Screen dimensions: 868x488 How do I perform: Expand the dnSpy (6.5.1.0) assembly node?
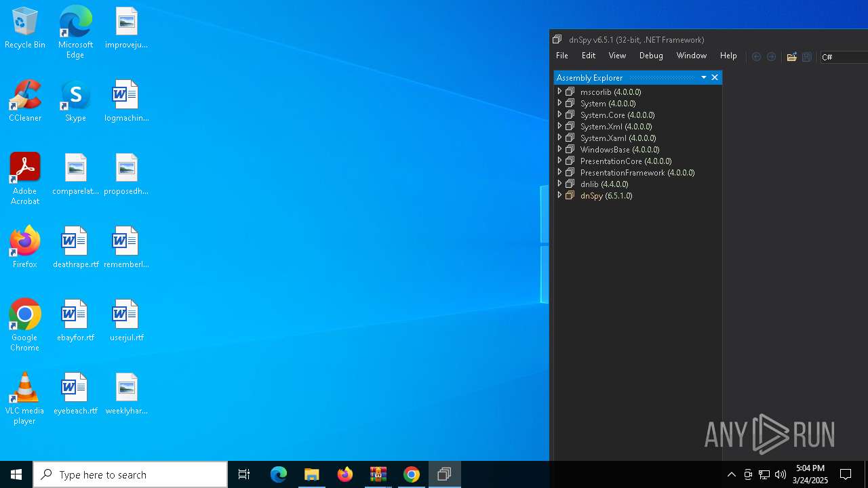pyautogui.click(x=559, y=195)
